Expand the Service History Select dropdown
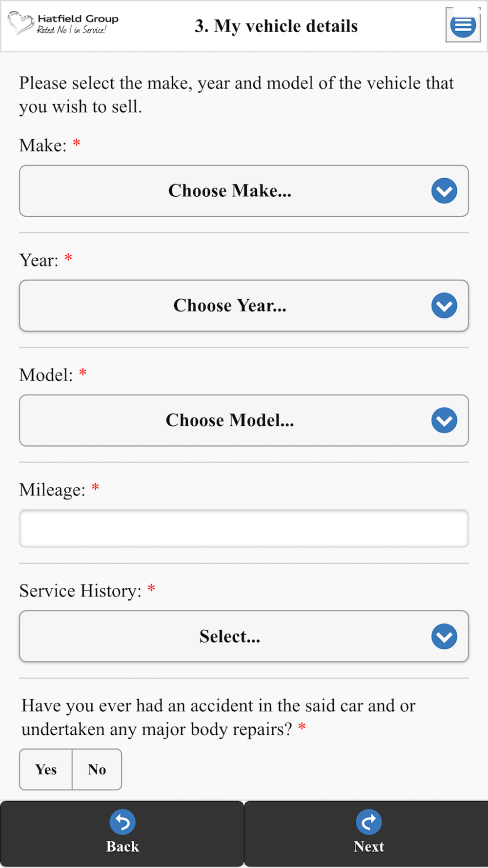The image size is (488, 868). (x=244, y=637)
